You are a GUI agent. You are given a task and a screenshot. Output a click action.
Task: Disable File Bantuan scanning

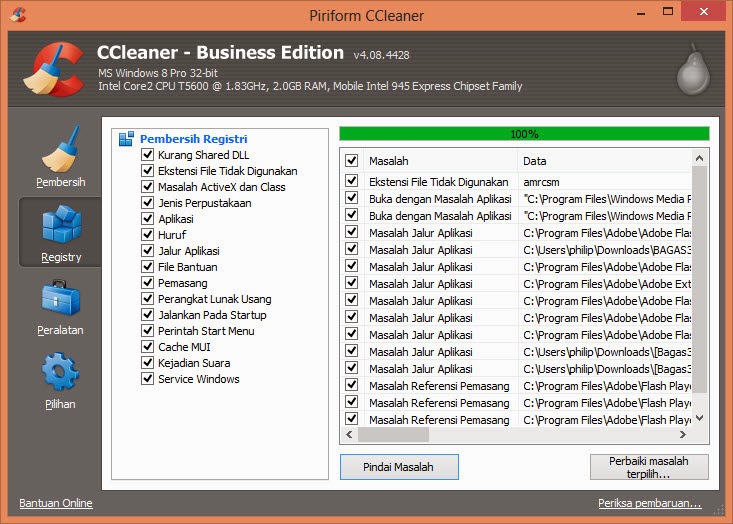[x=147, y=266]
